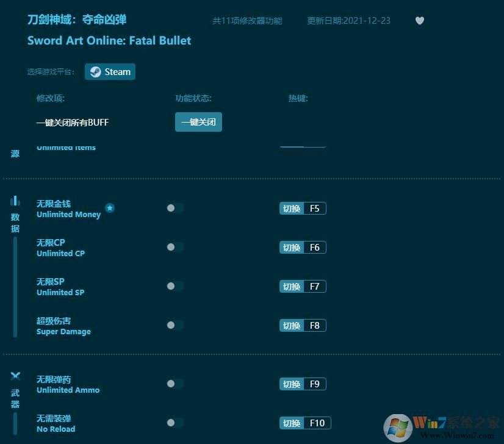Click the 无需装弹 Chinese label

[x=54, y=418]
